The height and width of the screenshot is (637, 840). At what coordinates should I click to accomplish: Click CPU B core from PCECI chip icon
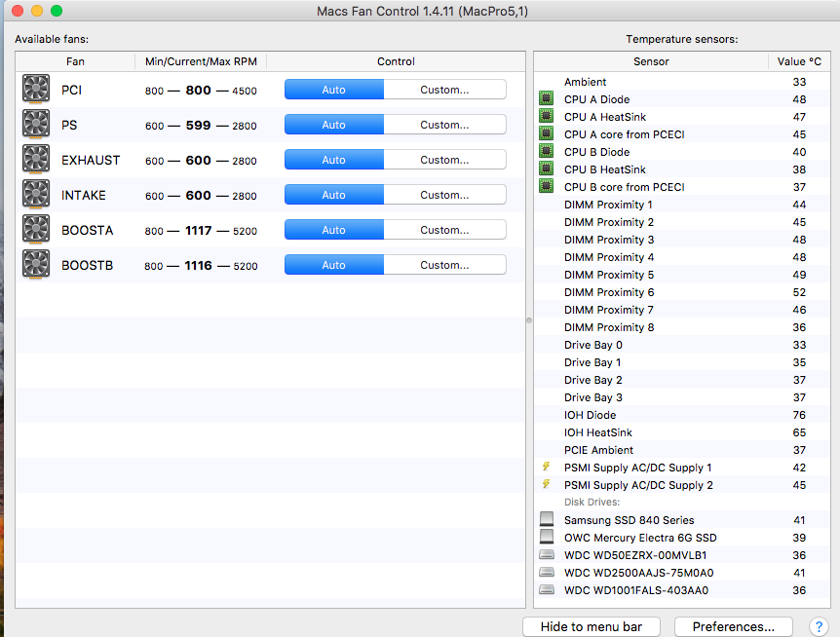tap(546, 186)
